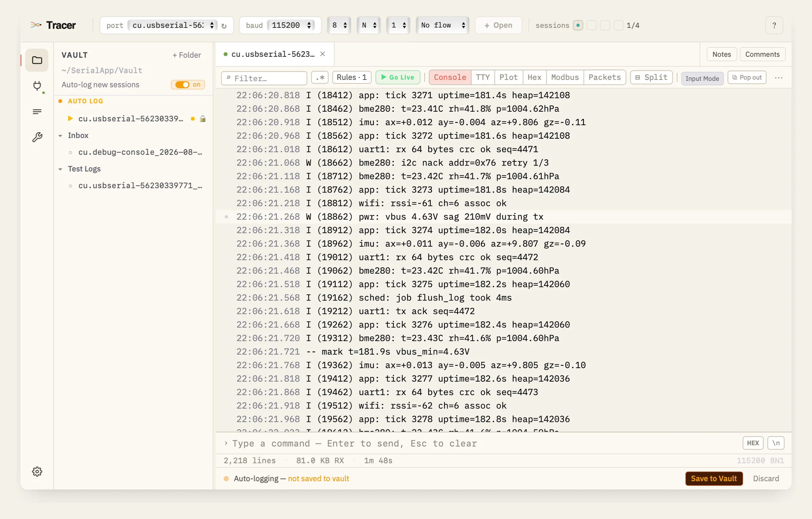This screenshot has width=812, height=519.
Task: Toggle Input Mode
Action: pyautogui.click(x=702, y=78)
